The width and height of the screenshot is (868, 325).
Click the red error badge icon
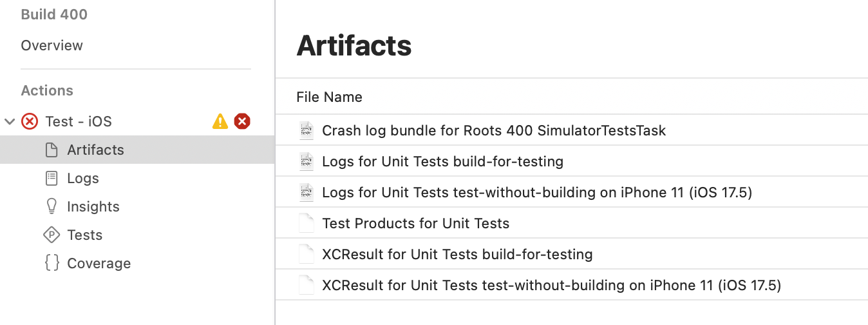pyautogui.click(x=242, y=121)
